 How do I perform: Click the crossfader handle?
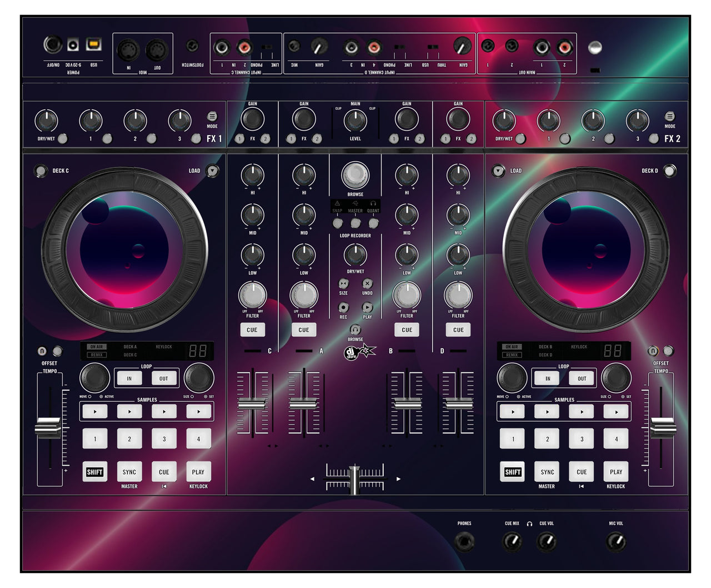point(355,480)
